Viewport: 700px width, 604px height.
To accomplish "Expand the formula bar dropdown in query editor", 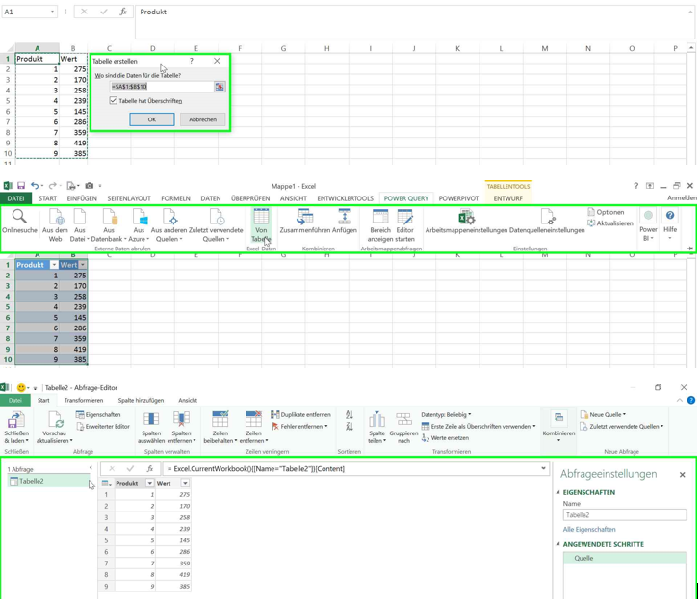I will tap(543, 468).
